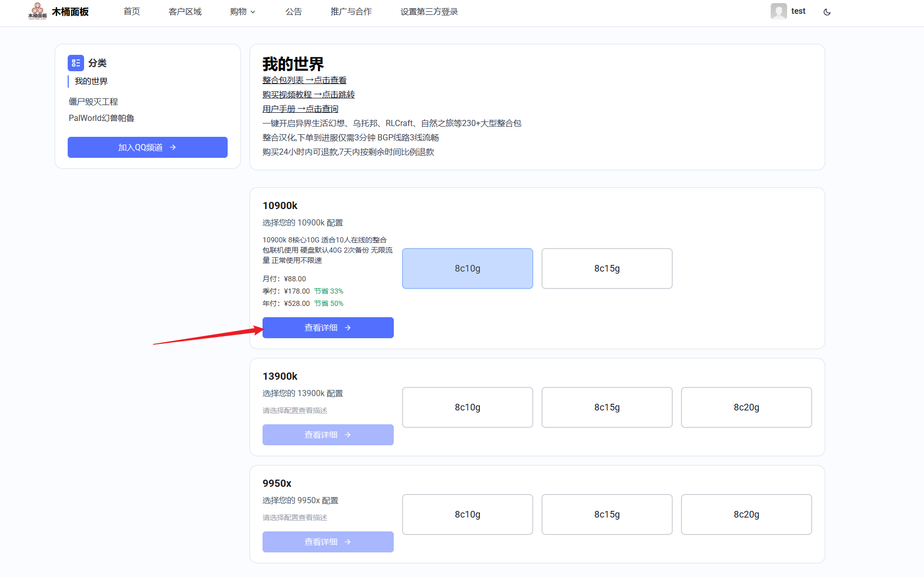Open 推广与合作 in the top navigation
Screen dimensions: 924x577
point(351,12)
